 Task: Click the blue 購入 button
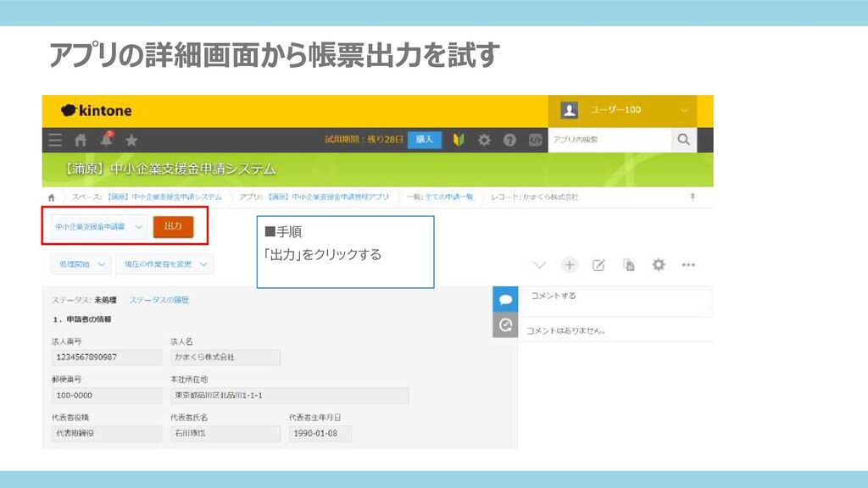coord(424,140)
